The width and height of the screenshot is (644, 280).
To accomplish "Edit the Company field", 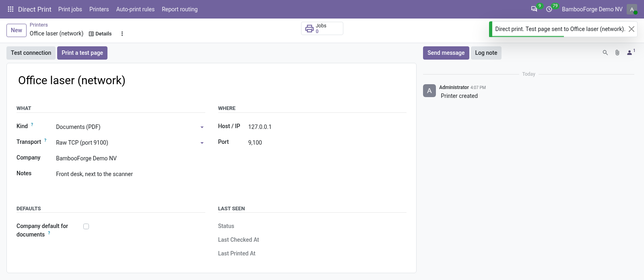I will pos(130,158).
